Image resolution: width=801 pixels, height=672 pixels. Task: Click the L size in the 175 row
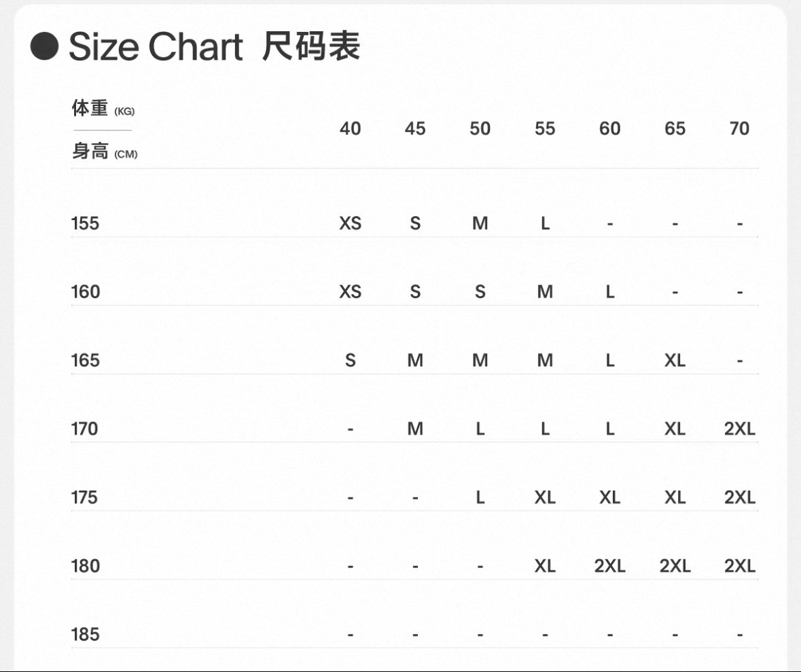pos(480,497)
